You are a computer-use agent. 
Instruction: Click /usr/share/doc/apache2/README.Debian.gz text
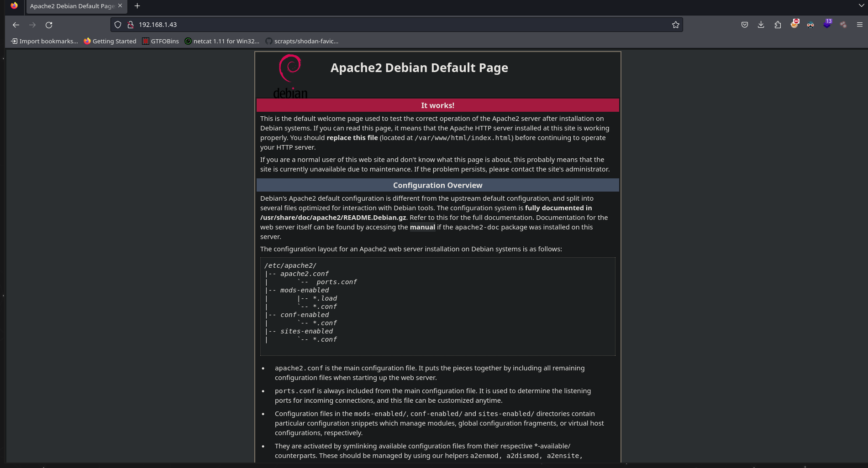pyautogui.click(x=333, y=218)
